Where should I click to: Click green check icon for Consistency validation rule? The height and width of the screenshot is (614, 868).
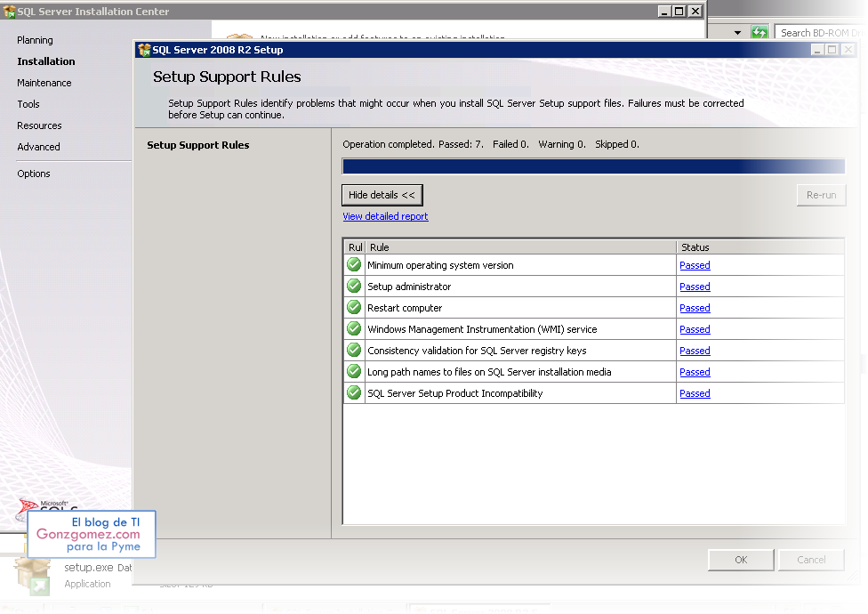click(x=354, y=350)
